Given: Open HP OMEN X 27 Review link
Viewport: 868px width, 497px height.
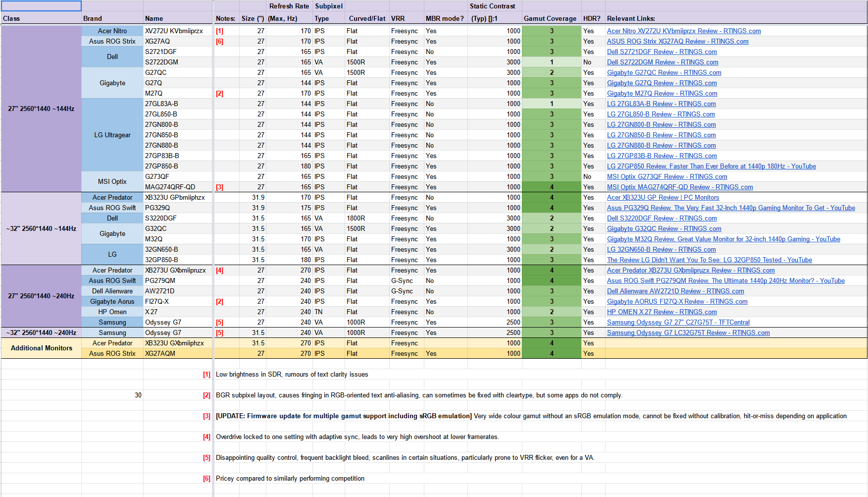Looking at the screenshot, I should 662,312.
